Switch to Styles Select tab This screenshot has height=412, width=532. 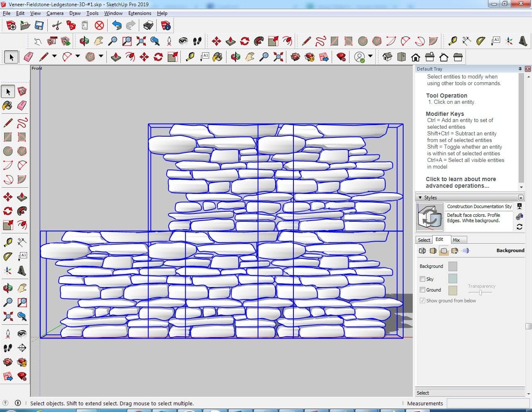(424, 240)
